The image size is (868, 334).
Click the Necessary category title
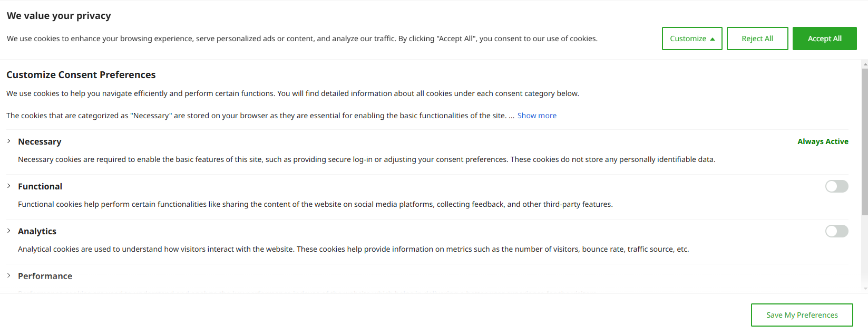click(40, 141)
